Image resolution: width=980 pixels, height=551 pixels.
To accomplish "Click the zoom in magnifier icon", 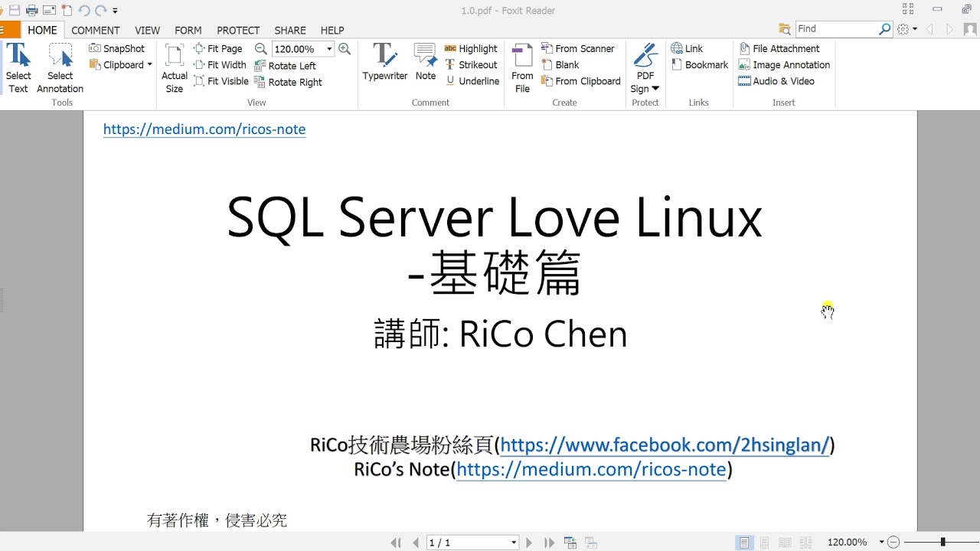I will click(x=345, y=48).
